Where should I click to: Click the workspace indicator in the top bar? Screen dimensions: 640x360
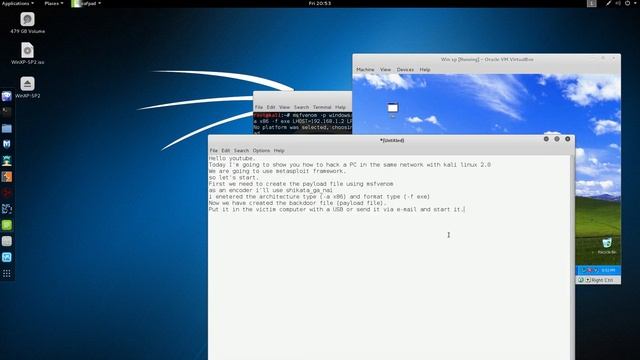[x=591, y=3]
